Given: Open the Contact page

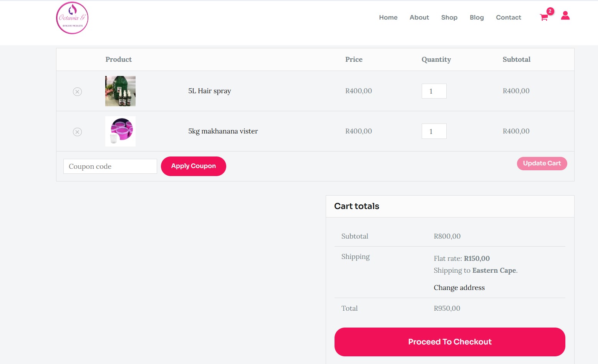Looking at the screenshot, I should (508, 17).
